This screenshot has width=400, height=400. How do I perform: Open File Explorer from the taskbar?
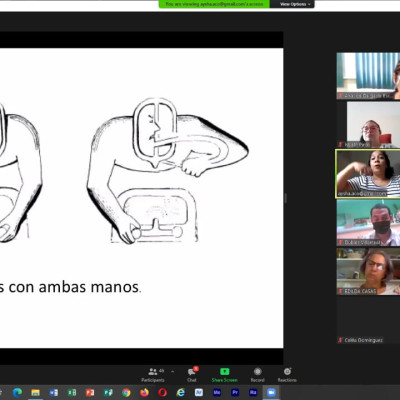(35, 392)
